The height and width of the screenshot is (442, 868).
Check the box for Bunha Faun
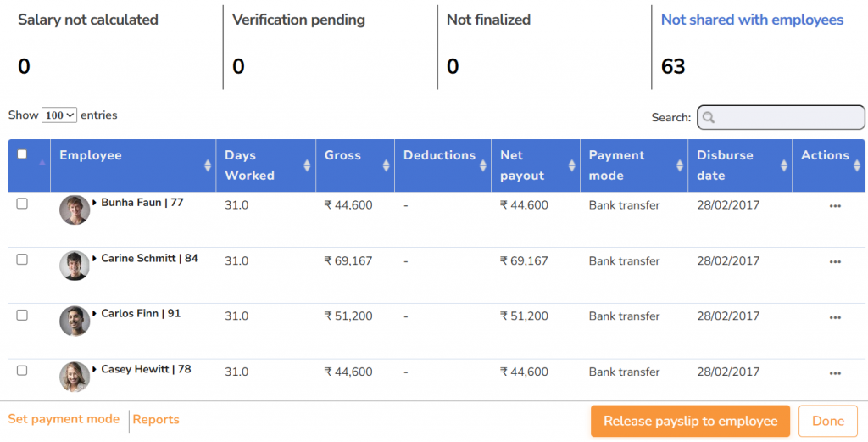pos(22,204)
